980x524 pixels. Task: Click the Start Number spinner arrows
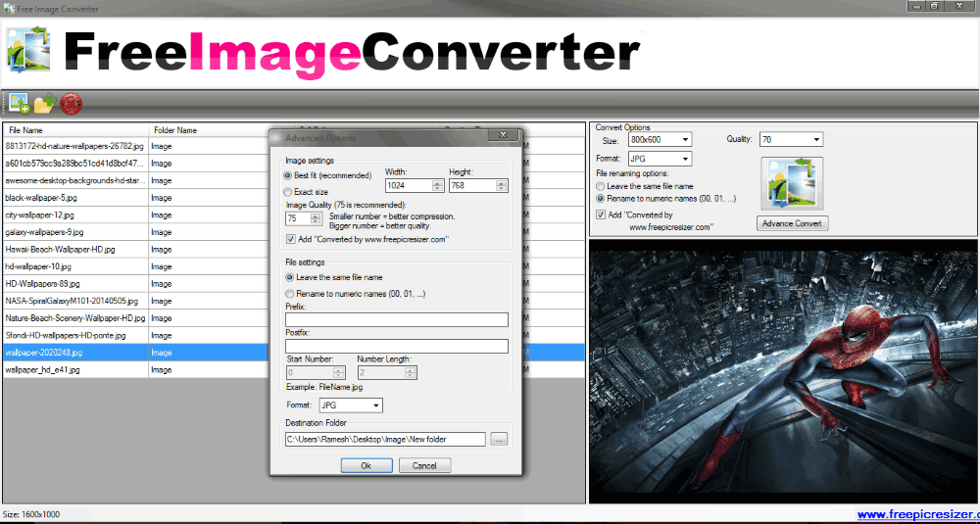[x=339, y=373]
